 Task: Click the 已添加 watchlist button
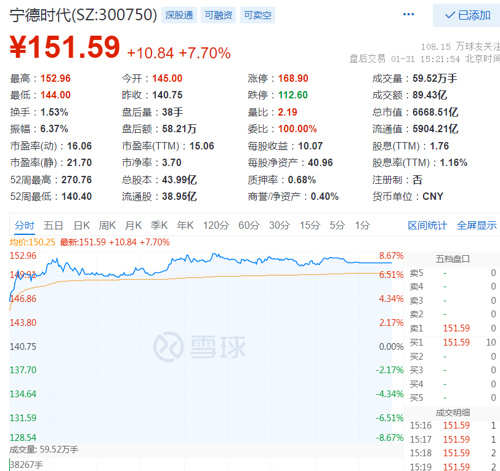(467, 15)
